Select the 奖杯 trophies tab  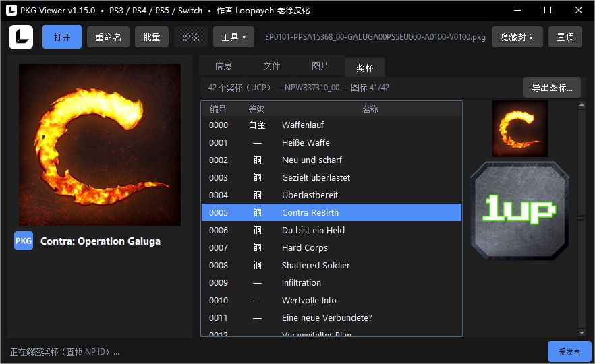tap(365, 67)
